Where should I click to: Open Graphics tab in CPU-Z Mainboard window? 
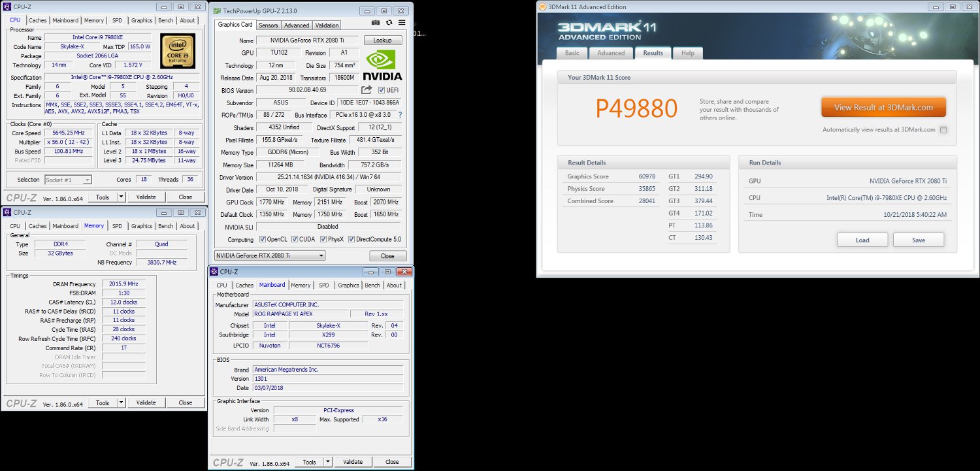348,285
